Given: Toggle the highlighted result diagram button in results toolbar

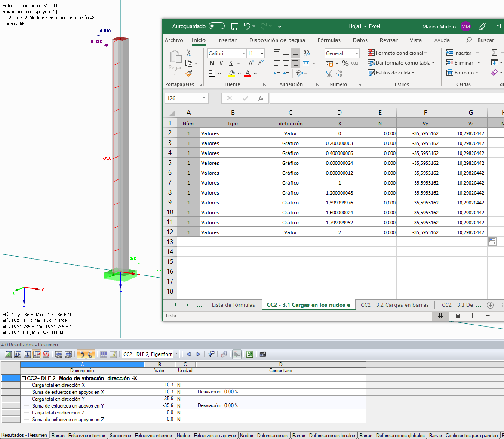Looking at the screenshot, I should [37, 354].
